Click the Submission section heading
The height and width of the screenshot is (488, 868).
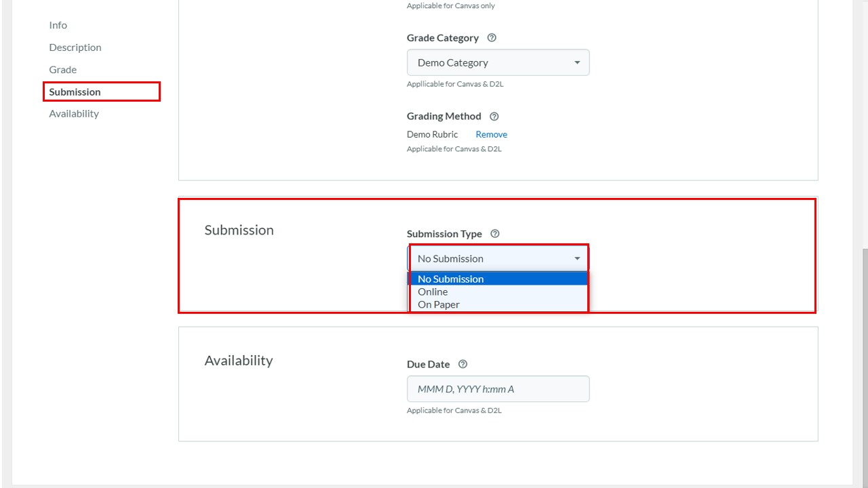pyautogui.click(x=239, y=230)
